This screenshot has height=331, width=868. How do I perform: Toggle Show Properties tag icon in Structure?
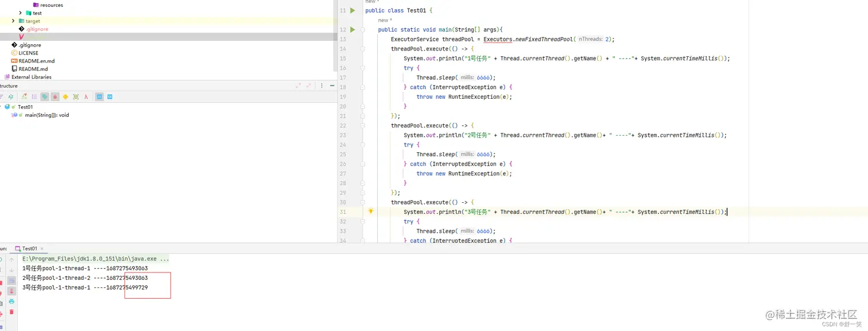click(45, 97)
